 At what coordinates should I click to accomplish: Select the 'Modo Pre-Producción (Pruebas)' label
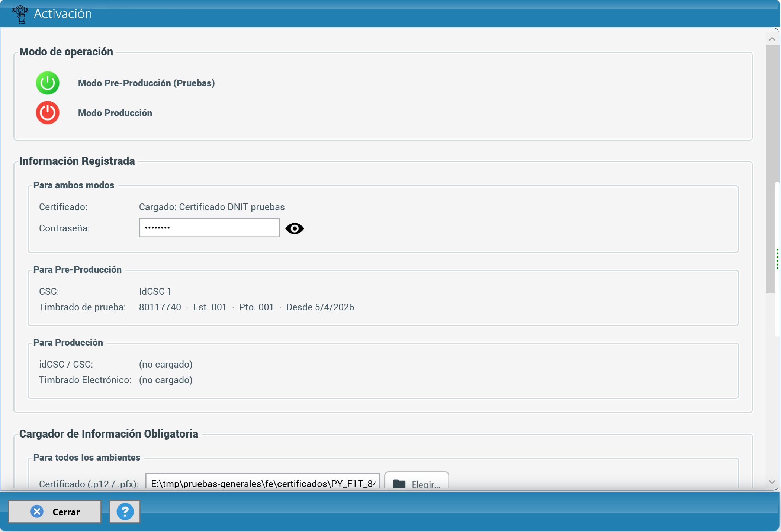point(146,83)
